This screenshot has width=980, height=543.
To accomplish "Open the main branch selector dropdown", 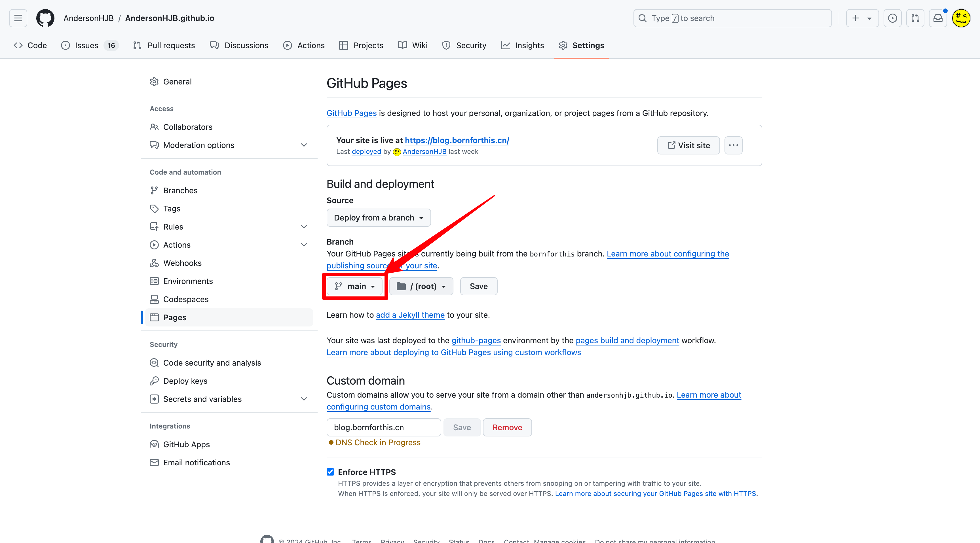I will coord(354,286).
